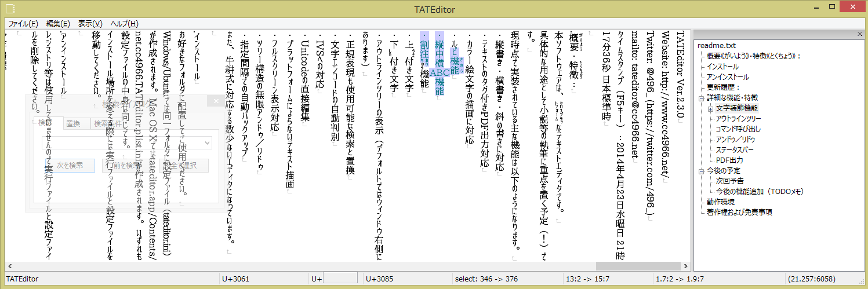Viewport: 868px width, 289px height.
Task: Expand the 文字装飾機能 tree node
Action: point(710,108)
